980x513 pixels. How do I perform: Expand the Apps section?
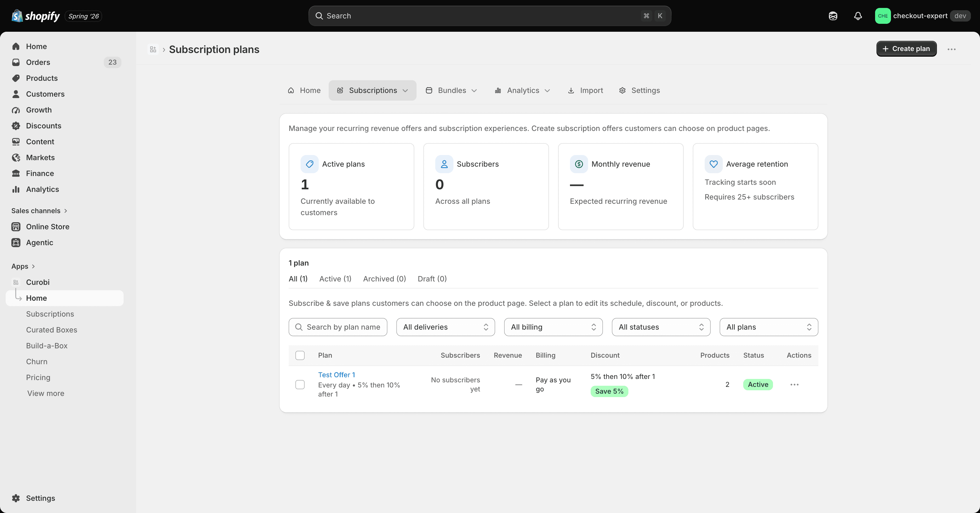[x=23, y=266]
